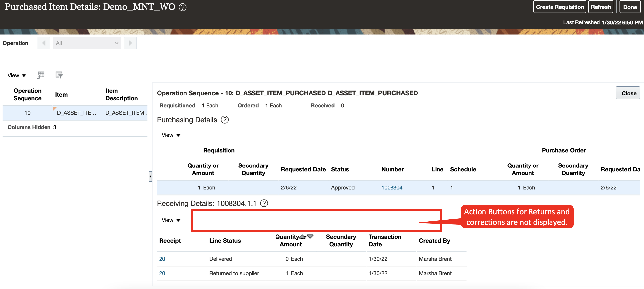Select operation sequence 10 row
The width and height of the screenshot is (644, 289).
coord(27,113)
